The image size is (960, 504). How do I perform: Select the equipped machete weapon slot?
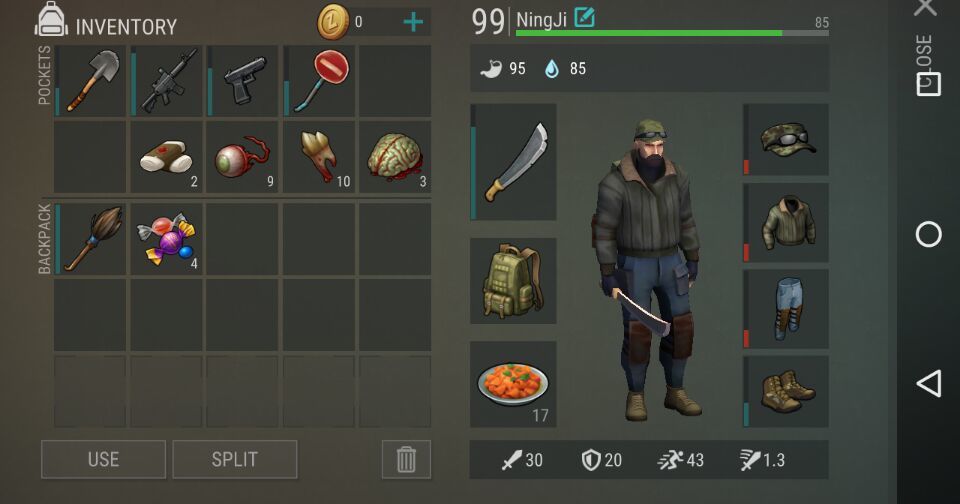pyautogui.click(x=513, y=162)
